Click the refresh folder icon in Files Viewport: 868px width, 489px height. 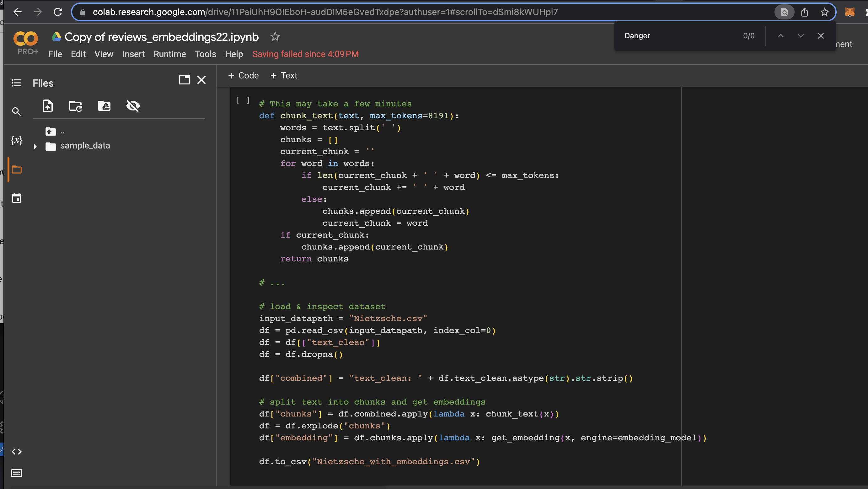coord(76,105)
